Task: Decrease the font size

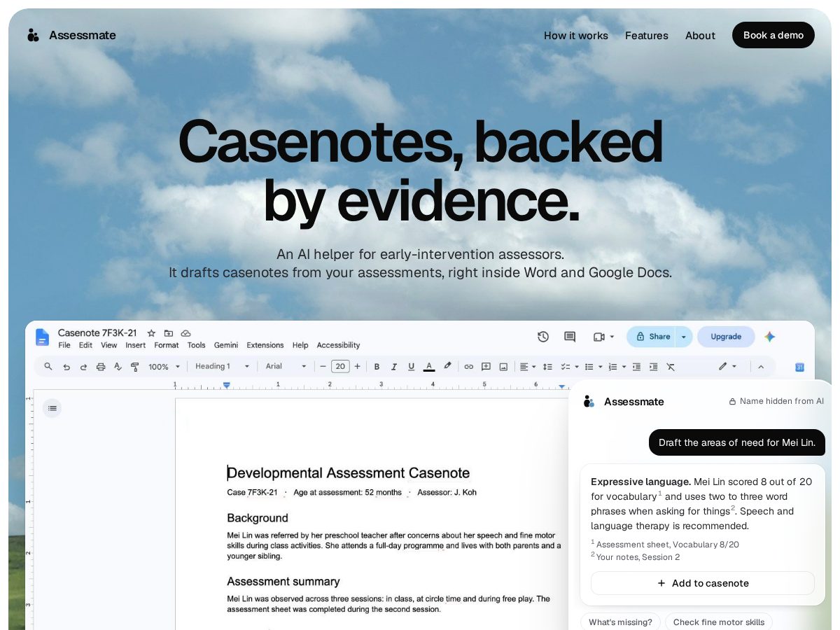Action: click(x=323, y=366)
